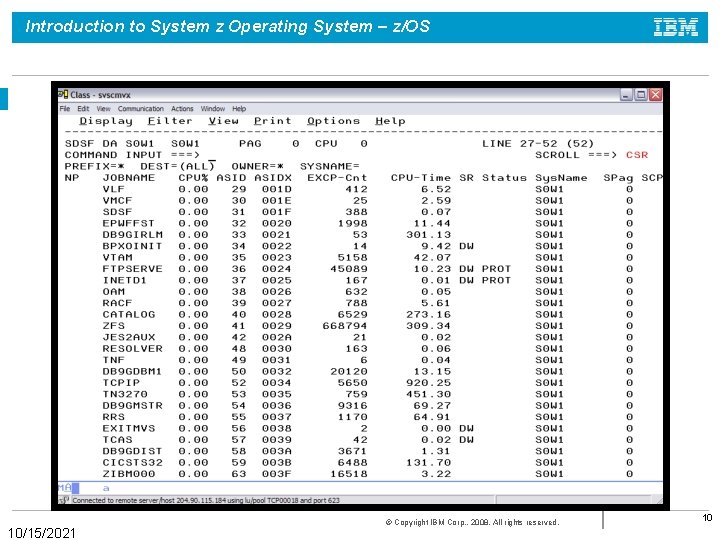Select the TCPIP job name
This screenshot has height=540, width=720.
coord(121,383)
